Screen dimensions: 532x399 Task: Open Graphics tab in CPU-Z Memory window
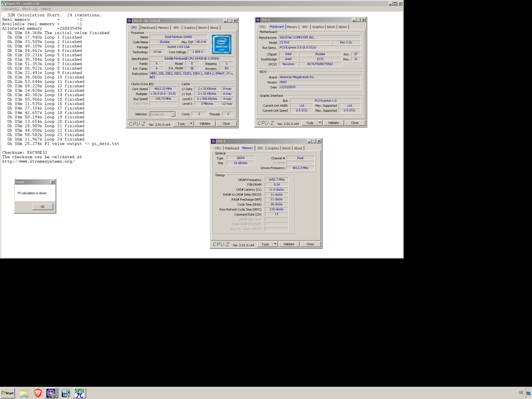pos(273,148)
